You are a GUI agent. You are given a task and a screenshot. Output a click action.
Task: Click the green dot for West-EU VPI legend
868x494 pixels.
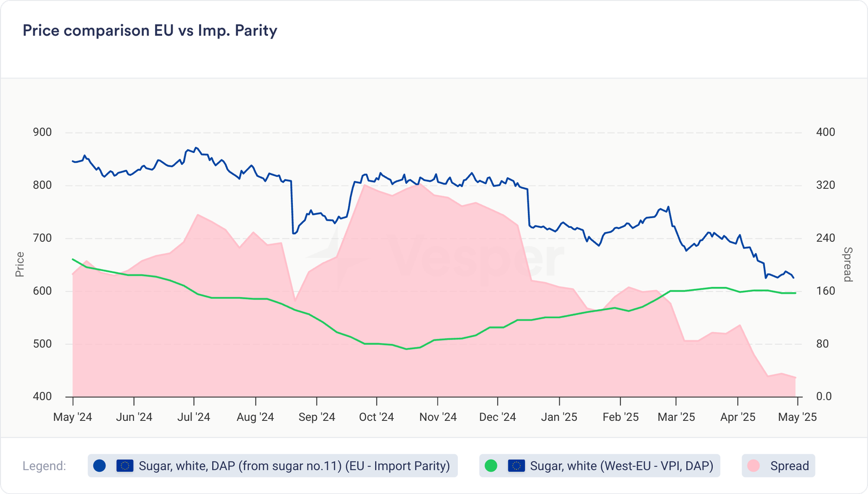click(x=491, y=466)
